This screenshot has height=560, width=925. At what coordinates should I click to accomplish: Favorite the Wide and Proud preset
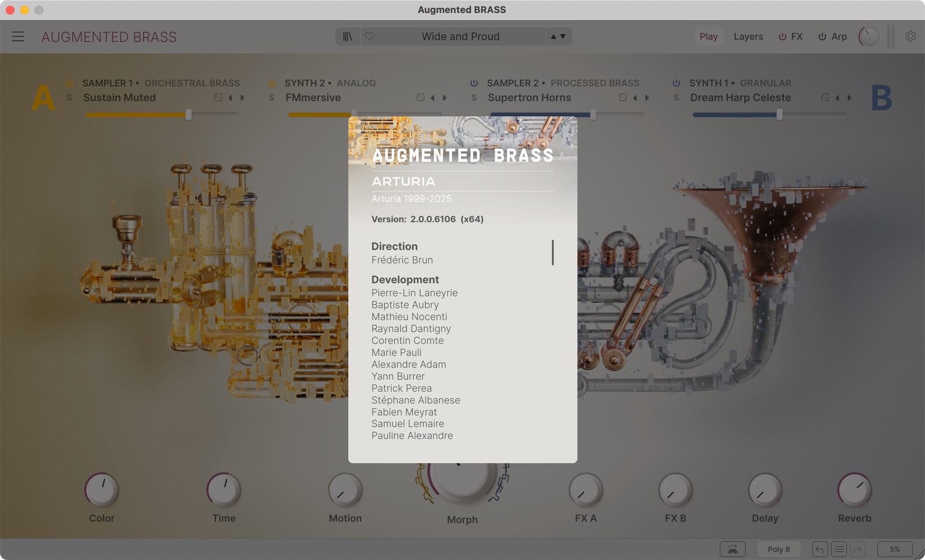[369, 37]
